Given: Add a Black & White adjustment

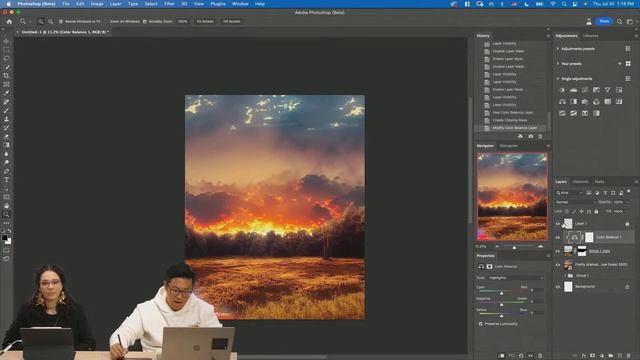Looking at the screenshot, I should pos(573,101).
